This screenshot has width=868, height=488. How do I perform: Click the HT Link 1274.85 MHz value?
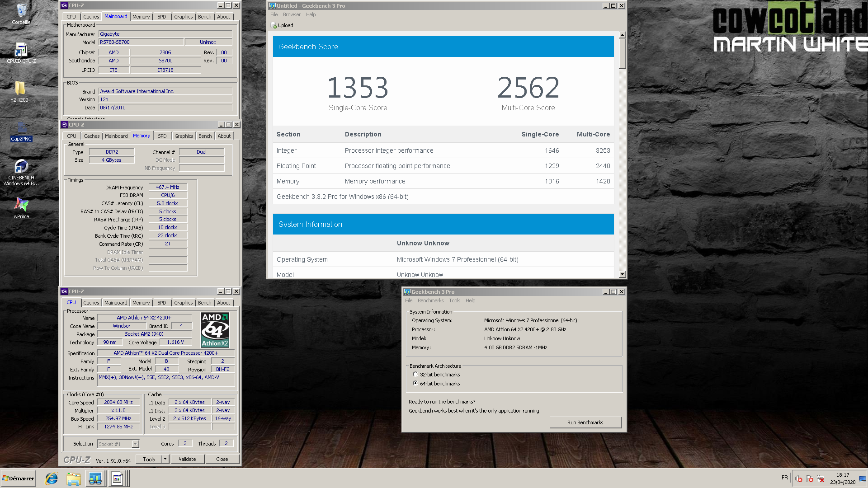pyautogui.click(x=118, y=427)
